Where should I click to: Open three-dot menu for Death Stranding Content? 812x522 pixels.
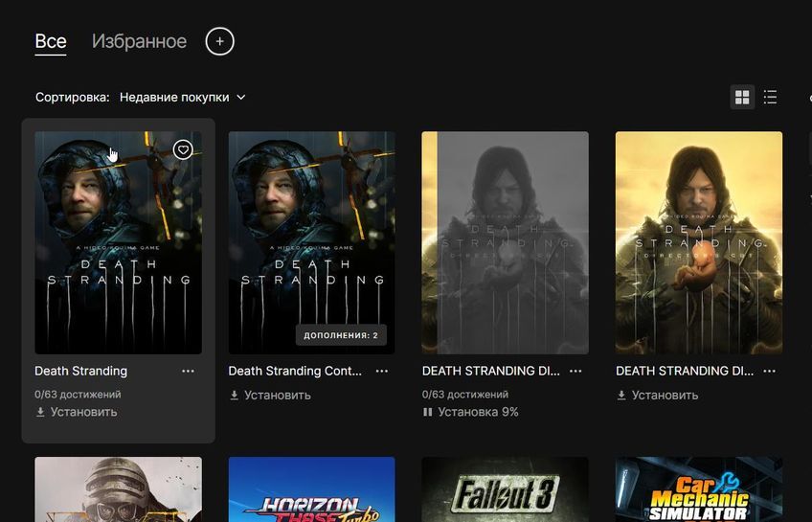click(x=382, y=371)
